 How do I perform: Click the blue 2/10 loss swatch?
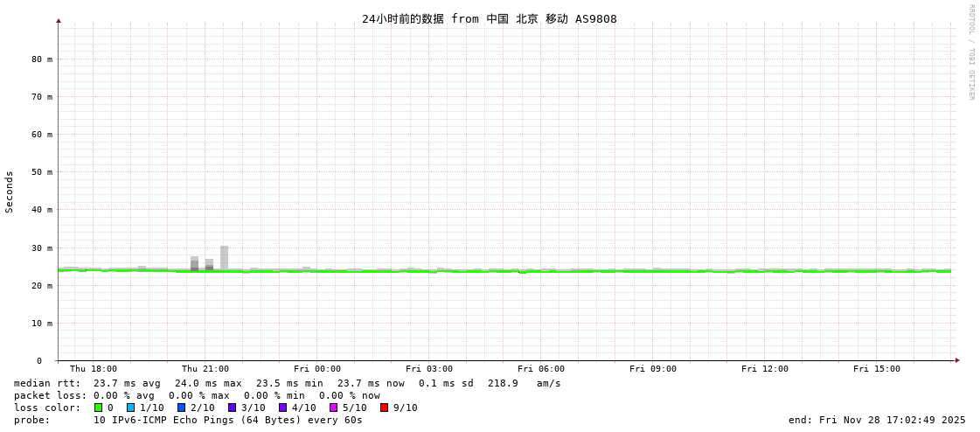click(x=181, y=408)
